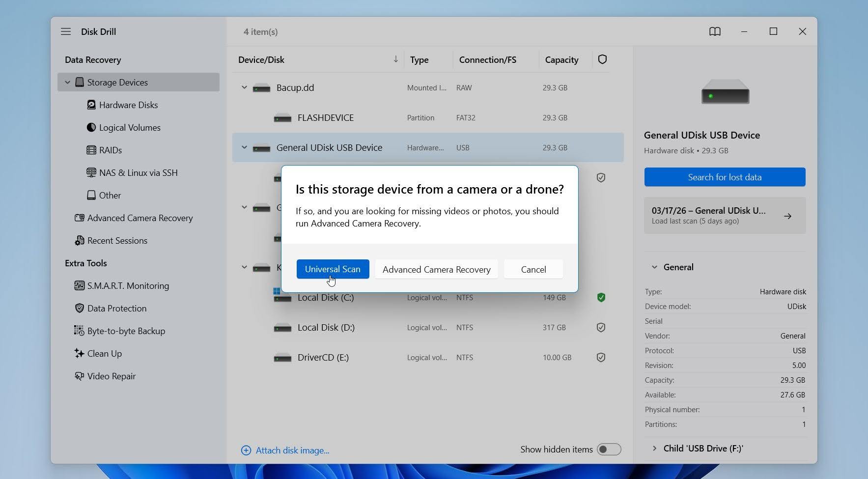Click the Data Protection shield icon
Viewport: 868px width, 479px height.
79,308
